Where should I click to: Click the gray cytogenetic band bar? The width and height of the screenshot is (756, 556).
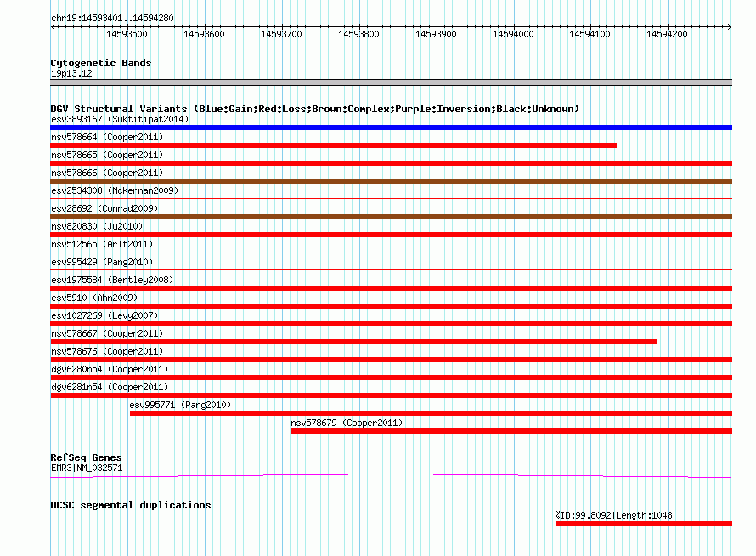(x=391, y=82)
